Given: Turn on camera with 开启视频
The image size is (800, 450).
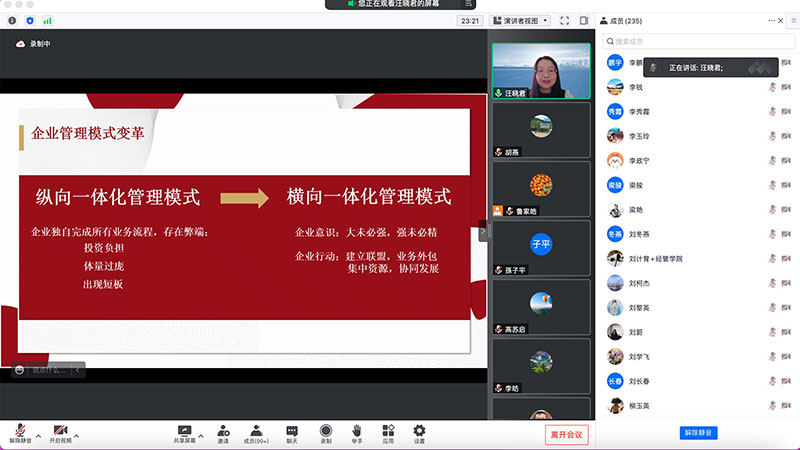Looking at the screenshot, I should pos(61,432).
